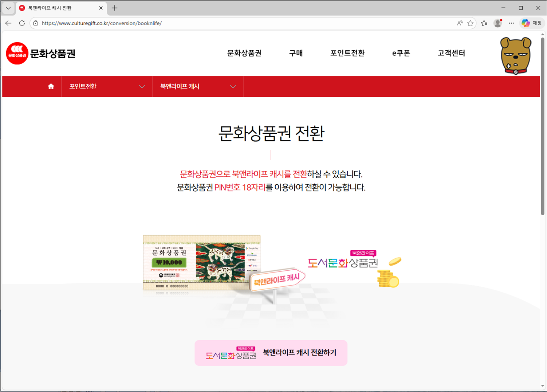Click the 북앤라이프 캐시 전환하기 button
The width and height of the screenshot is (547, 392).
(271, 353)
